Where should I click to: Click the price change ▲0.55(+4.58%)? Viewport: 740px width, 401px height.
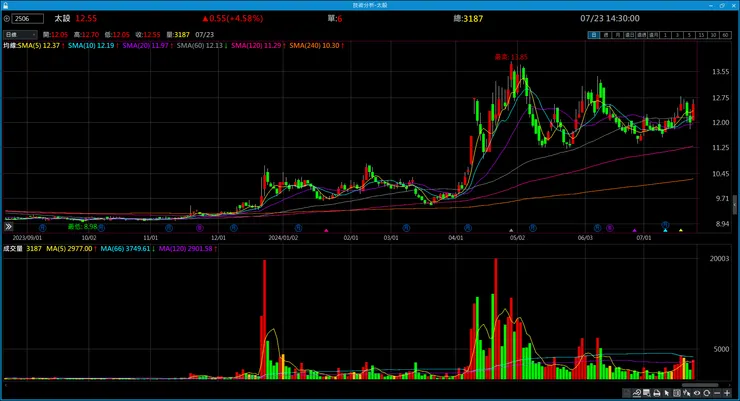232,19
